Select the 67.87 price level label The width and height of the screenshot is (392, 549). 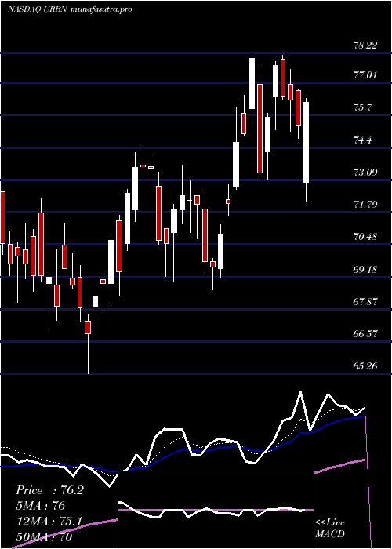point(366,301)
